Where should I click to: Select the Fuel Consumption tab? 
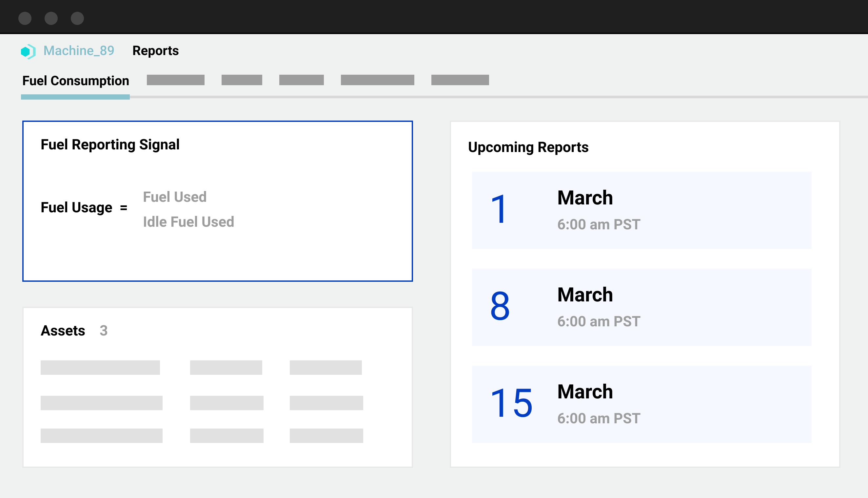click(x=76, y=81)
